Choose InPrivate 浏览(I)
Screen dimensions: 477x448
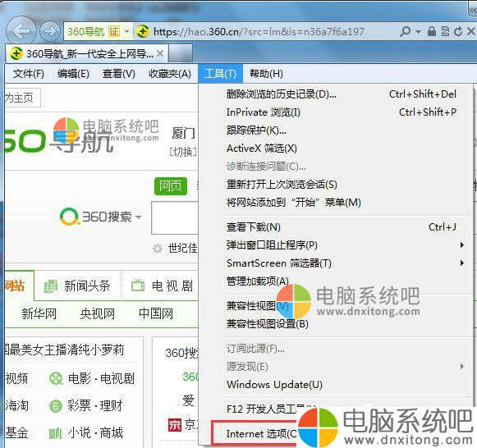click(341, 112)
